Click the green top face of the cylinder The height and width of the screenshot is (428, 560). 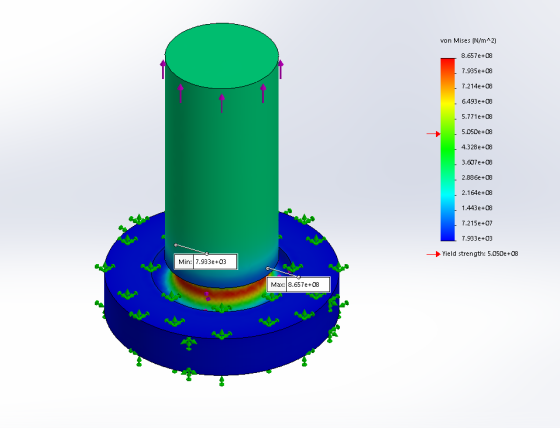point(222,55)
